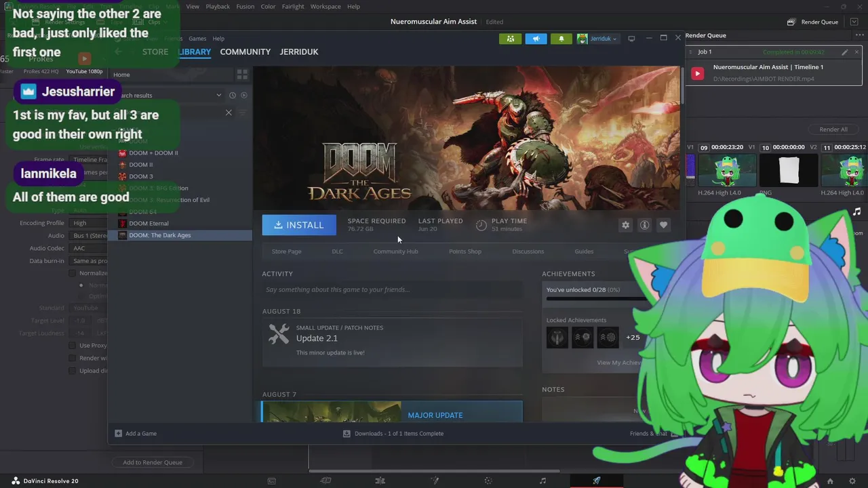Open Steam announcements megaphone icon
This screenshot has height=488, width=868.
(536, 39)
